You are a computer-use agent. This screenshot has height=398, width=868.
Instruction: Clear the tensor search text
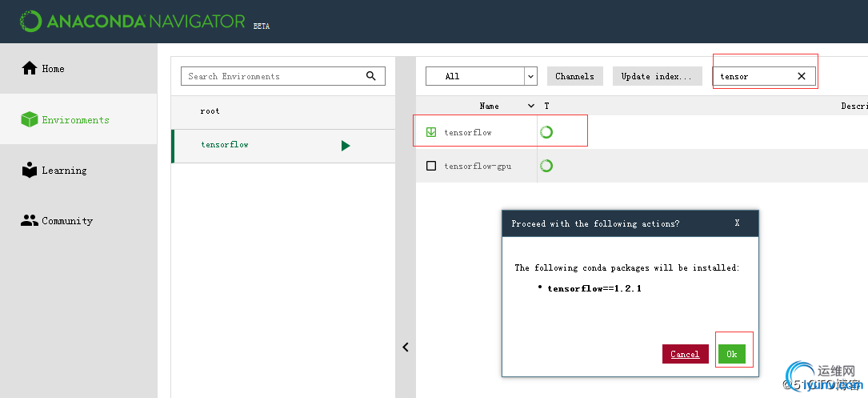801,77
